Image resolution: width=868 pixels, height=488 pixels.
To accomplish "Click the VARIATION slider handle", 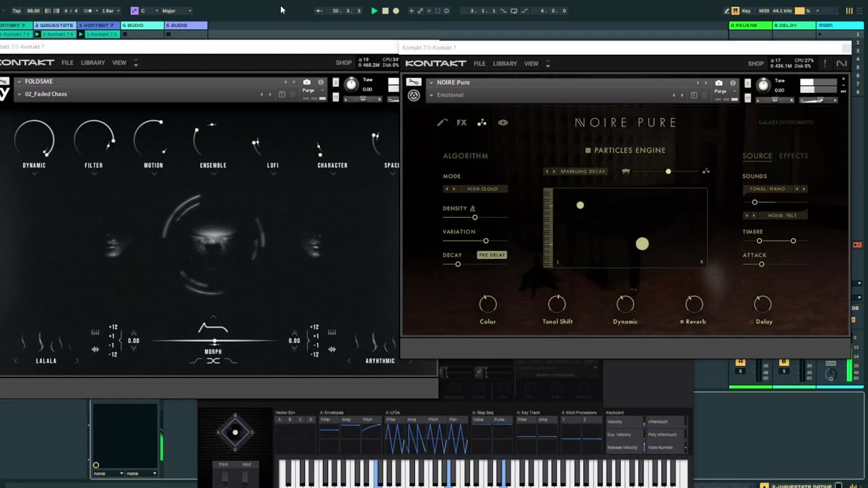I will 486,241.
